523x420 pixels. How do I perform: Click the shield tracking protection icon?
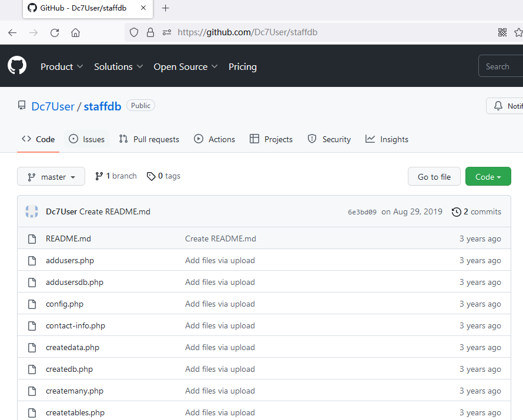pos(134,32)
